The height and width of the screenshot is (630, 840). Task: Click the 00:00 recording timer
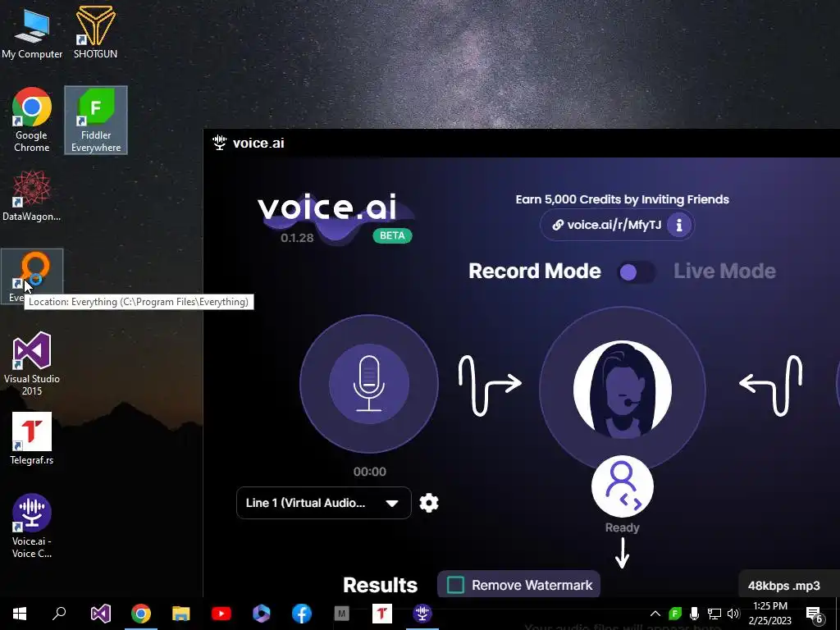point(370,472)
